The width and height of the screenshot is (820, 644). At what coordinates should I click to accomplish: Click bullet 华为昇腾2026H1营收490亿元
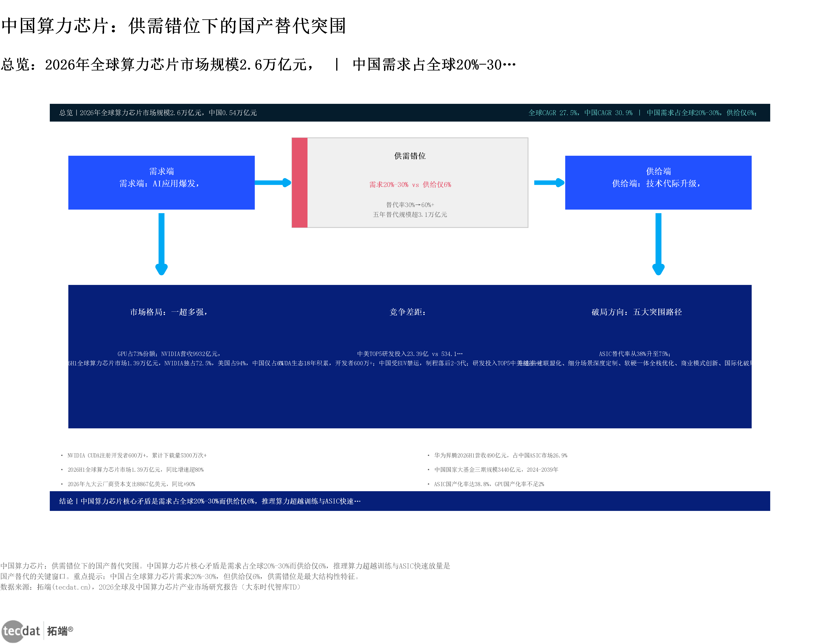501,455
